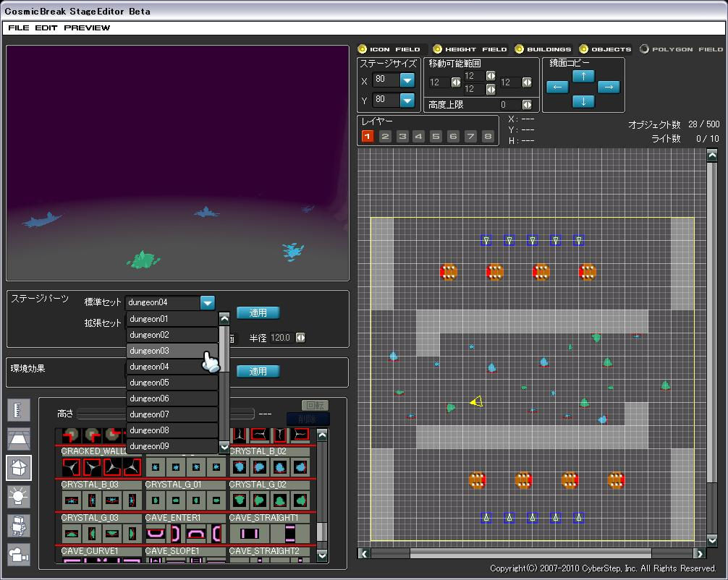Open the PREVIEW menu

87,27
